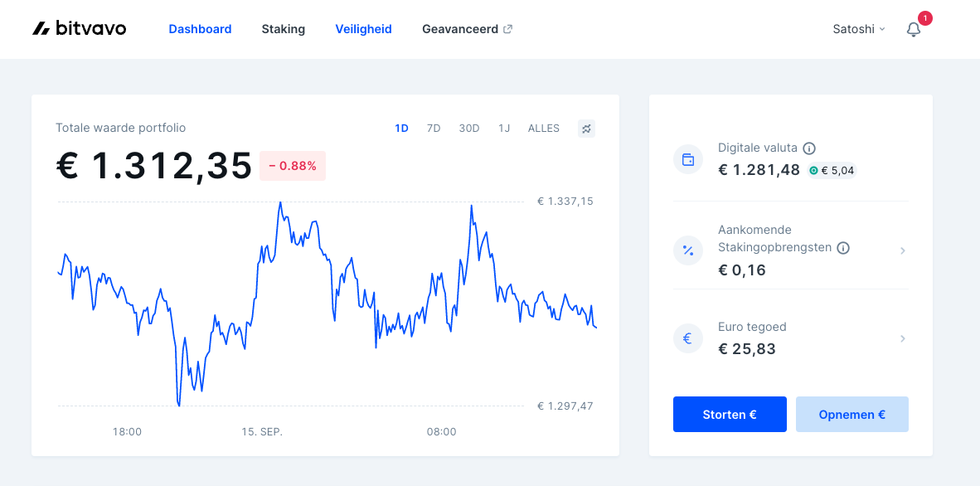Select the 1D time range
The width and height of the screenshot is (980, 486).
(x=401, y=129)
